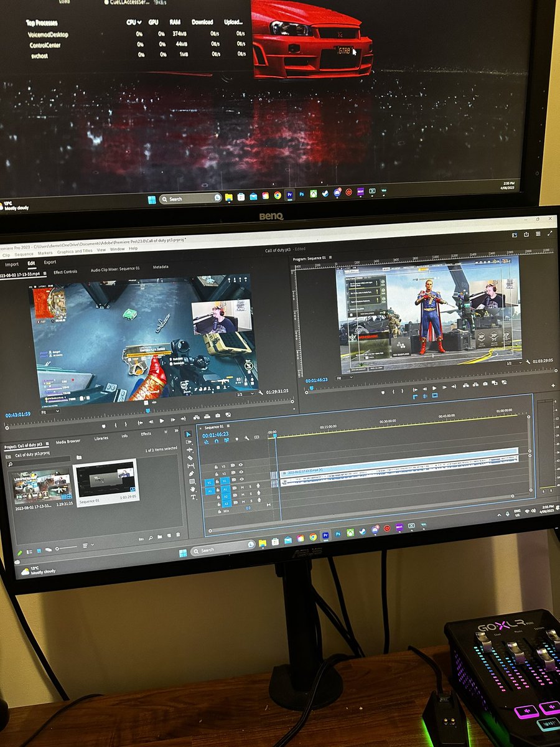Toggle track targeting for A3
560x747 pixels.
click(x=226, y=503)
